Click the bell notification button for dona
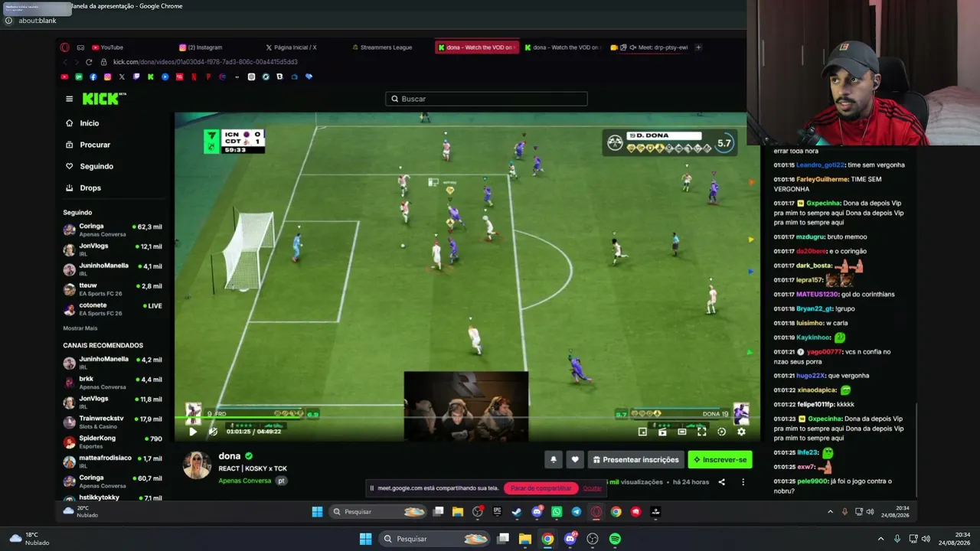Viewport: 980px width, 551px height. pos(554,459)
